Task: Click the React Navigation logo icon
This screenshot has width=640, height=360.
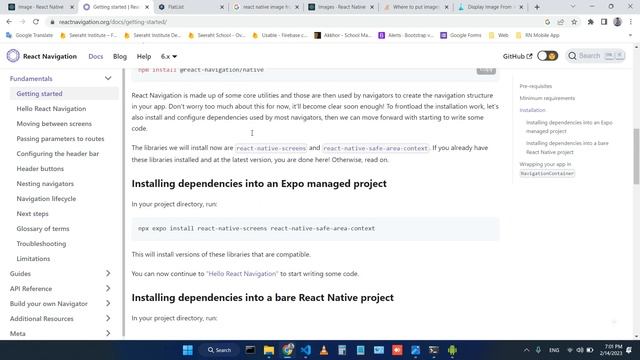Action: (13, 56)
